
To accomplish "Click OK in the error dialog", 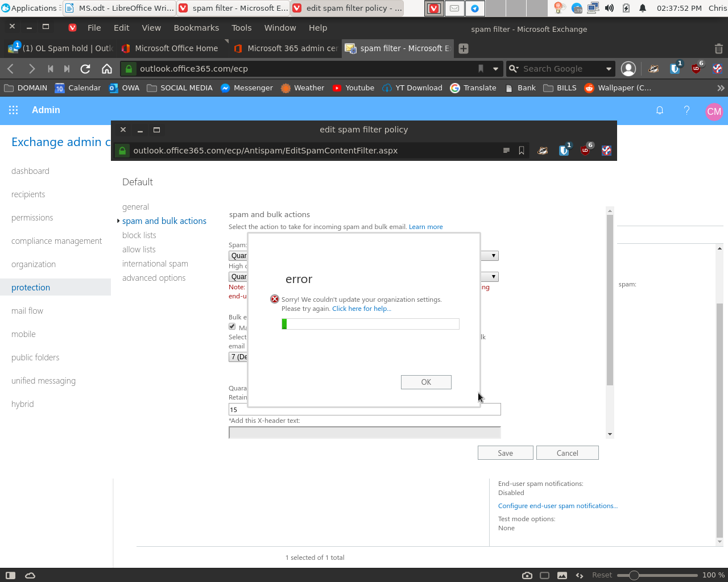I will tap(426, 382).
